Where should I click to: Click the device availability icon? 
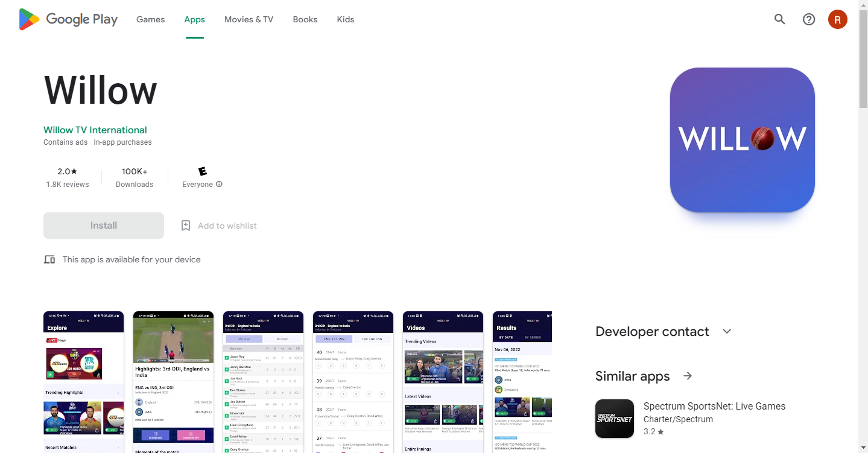pos(49,259)
